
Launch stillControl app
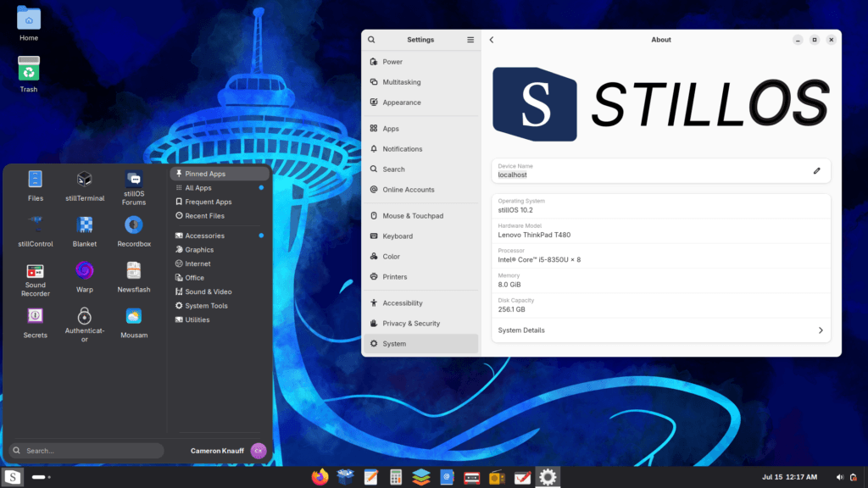point(35,231)
